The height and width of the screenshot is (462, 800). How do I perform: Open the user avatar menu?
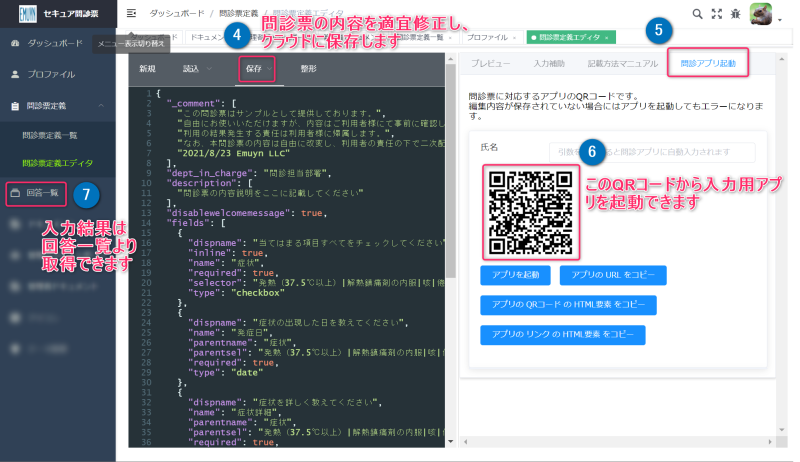(x=761, y=14)
